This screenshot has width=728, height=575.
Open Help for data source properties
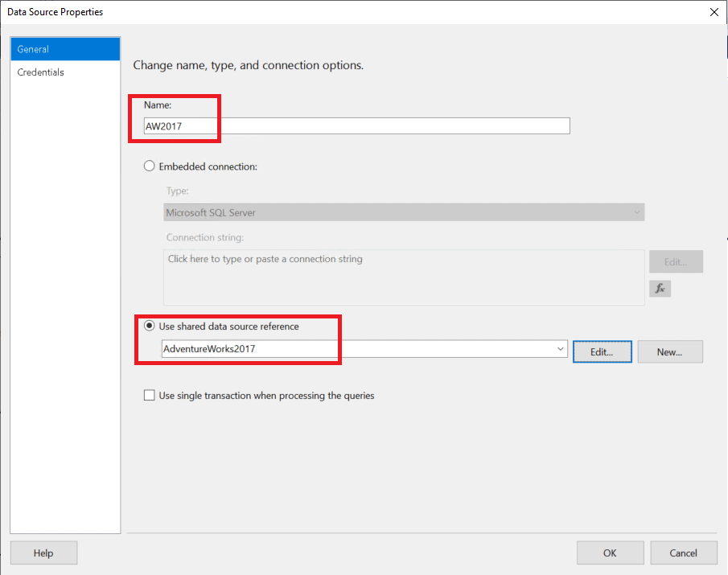tap(43, 552)
